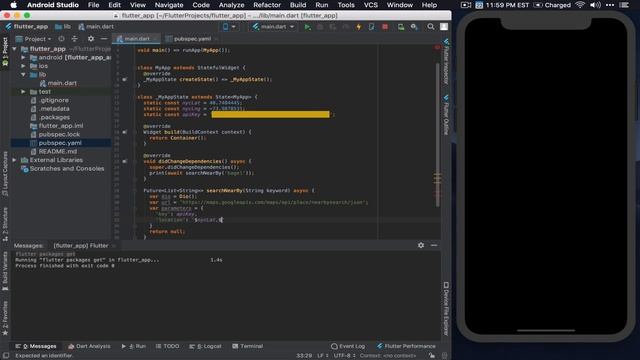Switch to the main.dart editor tab
640x360 pixels.
point(137,39)
